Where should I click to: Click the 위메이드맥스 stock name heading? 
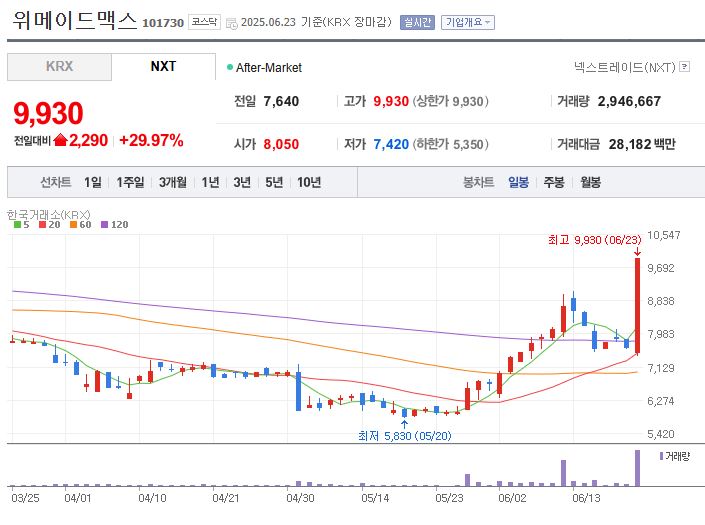tap(74, 21)
